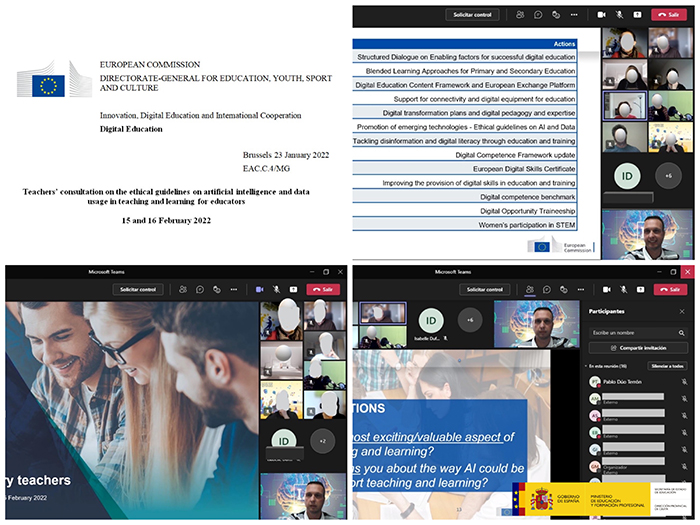Click Compartir invitación button
This screenshot has height=525, width=700.
coord(638,348)
